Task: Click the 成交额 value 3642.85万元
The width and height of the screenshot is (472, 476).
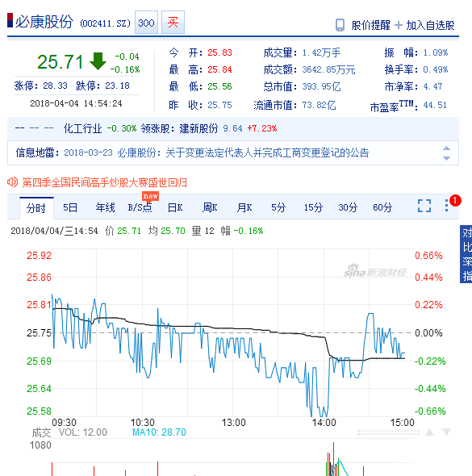Action: 328,70
